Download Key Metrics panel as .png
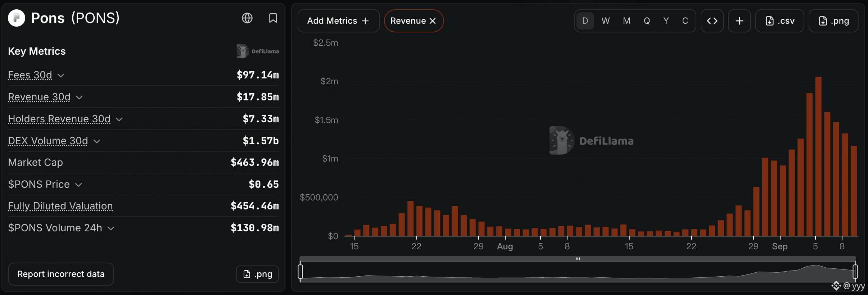 click(257, 274)
